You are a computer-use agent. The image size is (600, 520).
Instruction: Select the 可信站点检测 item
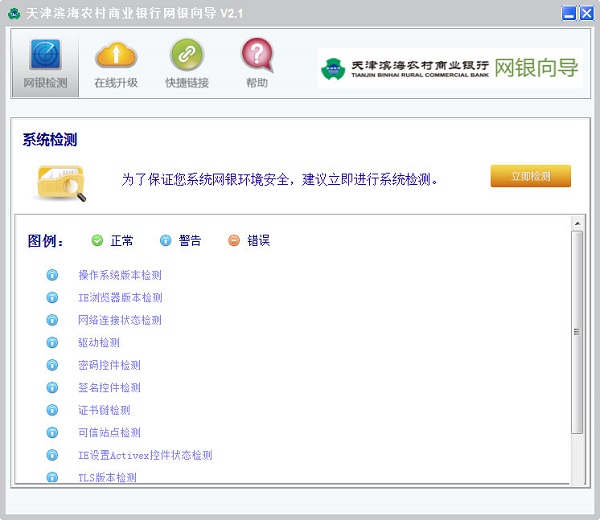[x=109, y=433]
